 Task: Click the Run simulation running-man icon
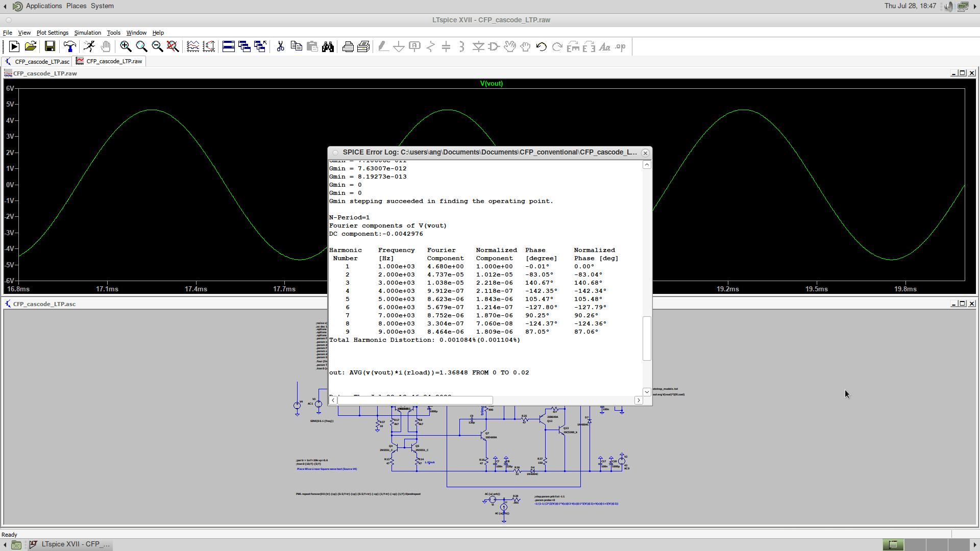pyautogui.click(x=89, y=47)
